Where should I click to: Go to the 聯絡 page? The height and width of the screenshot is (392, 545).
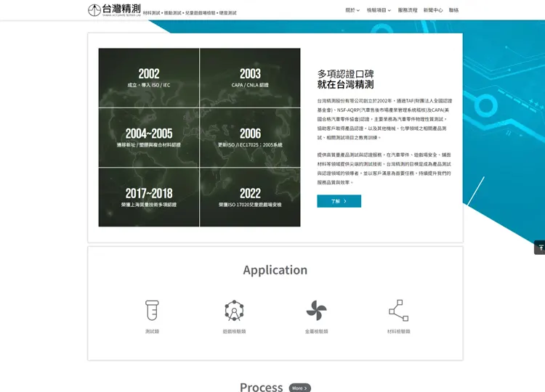(453, 10)
